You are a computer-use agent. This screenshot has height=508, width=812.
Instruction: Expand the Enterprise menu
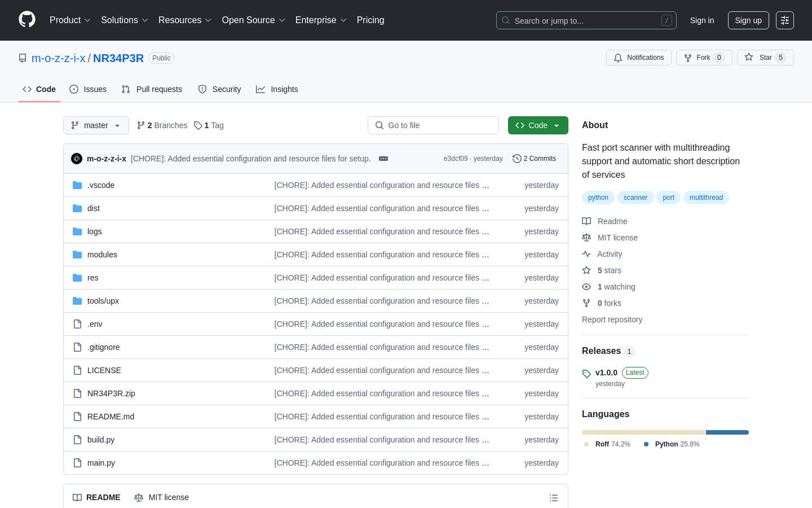pyautogui.click(x=321, y=20)
